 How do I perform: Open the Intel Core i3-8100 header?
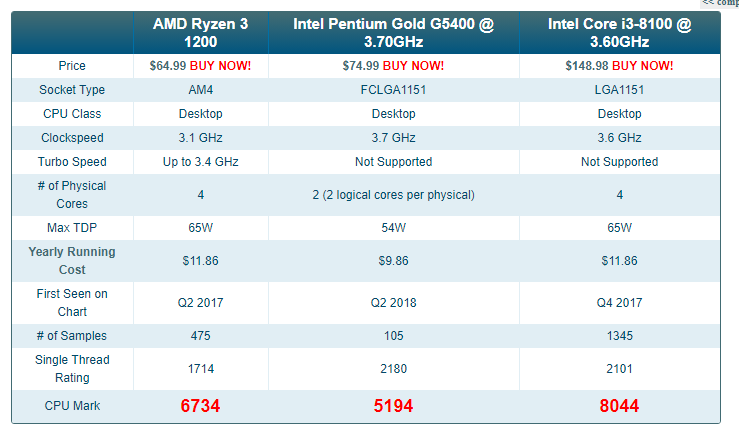tap(619, 32)
